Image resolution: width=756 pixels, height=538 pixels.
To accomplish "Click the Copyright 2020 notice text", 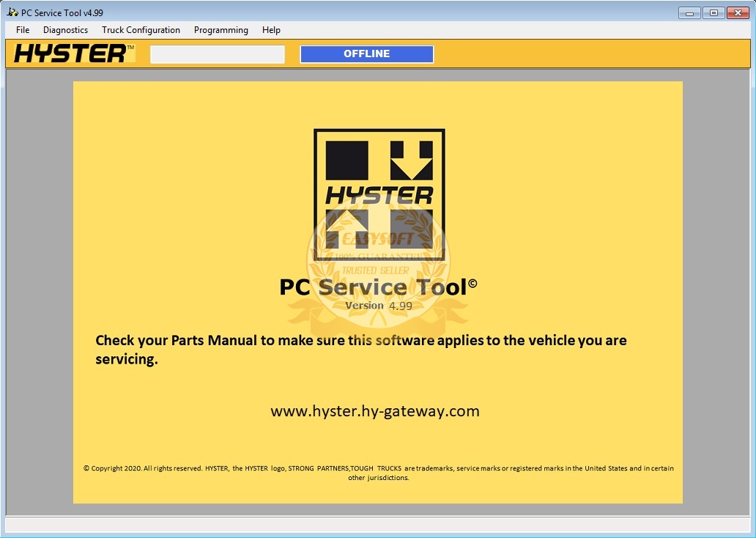I will [x=379, y=473].
